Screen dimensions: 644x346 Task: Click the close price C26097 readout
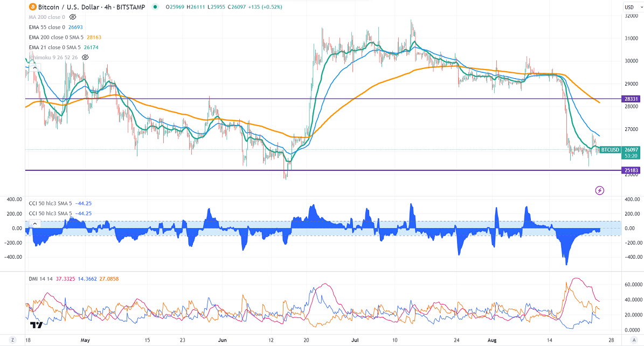point(236,7)
